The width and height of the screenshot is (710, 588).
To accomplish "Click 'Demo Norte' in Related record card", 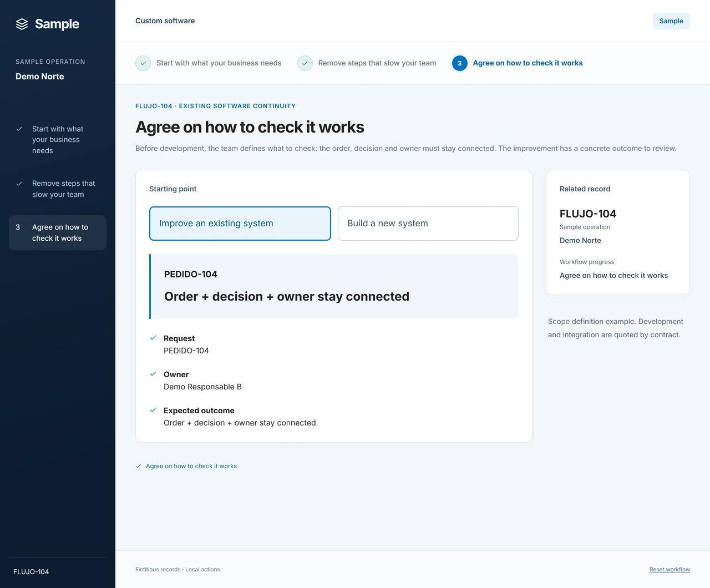I will (x=580, y=241).
